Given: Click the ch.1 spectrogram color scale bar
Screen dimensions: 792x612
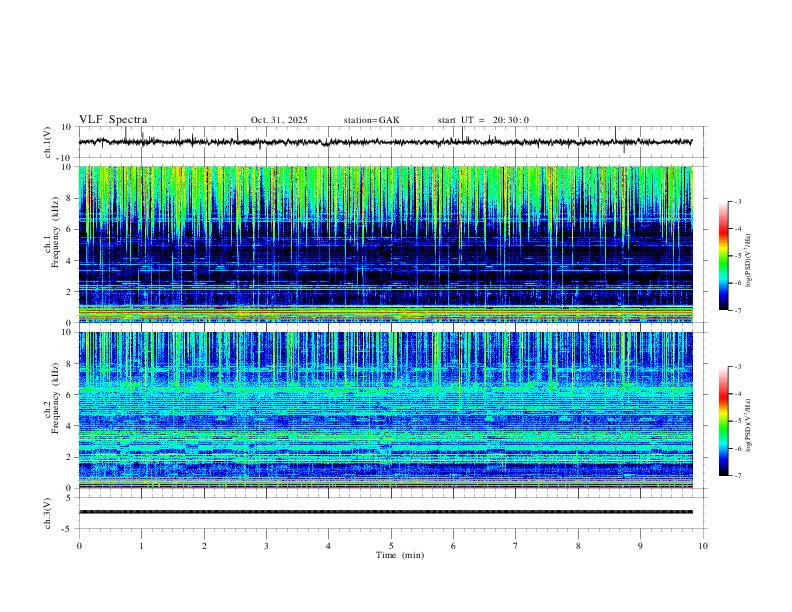Looking at the screenshot, I should [724, 256].
